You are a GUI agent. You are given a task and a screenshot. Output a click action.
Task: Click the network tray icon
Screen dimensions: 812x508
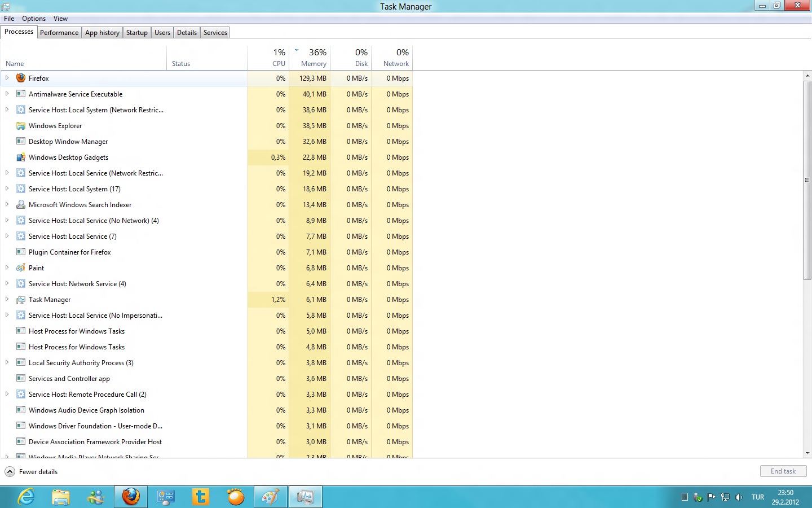725,497
